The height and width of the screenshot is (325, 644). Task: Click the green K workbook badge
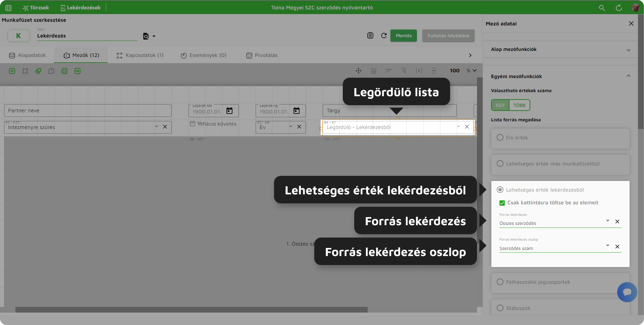(x=18, y=36)
